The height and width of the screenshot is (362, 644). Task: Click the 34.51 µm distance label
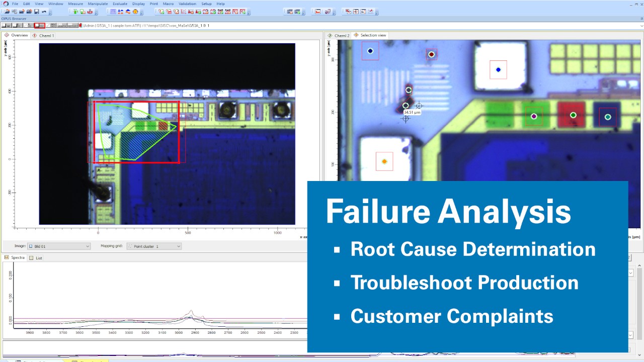click(413, 113)
